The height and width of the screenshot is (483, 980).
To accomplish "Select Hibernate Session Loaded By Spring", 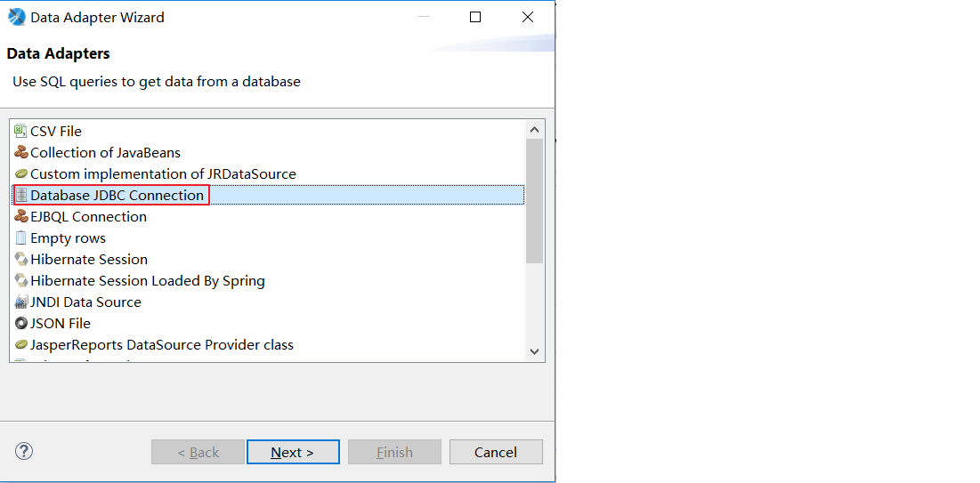I will click(147, 280).
